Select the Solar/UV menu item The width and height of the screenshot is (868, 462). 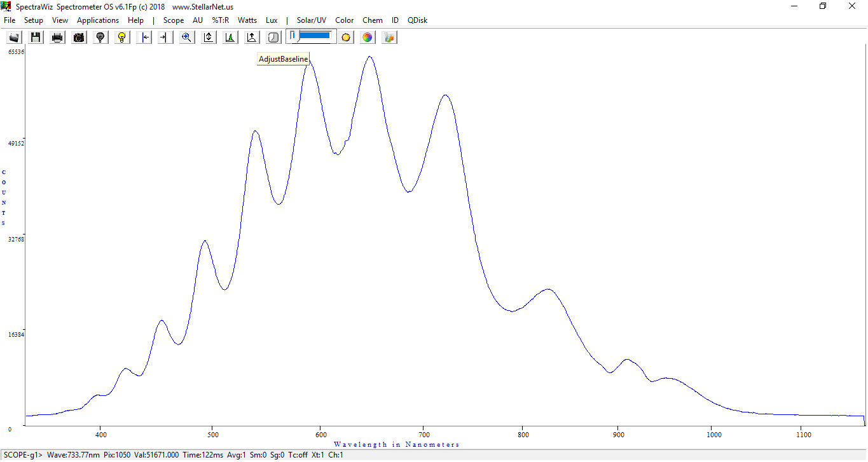coord(312,20)
